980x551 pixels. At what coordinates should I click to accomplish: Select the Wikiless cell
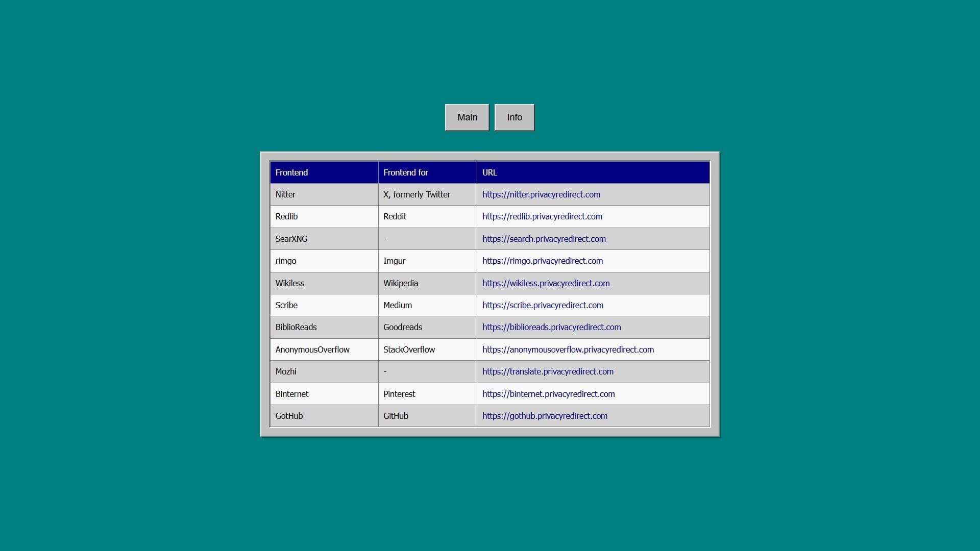pos(324,283)
